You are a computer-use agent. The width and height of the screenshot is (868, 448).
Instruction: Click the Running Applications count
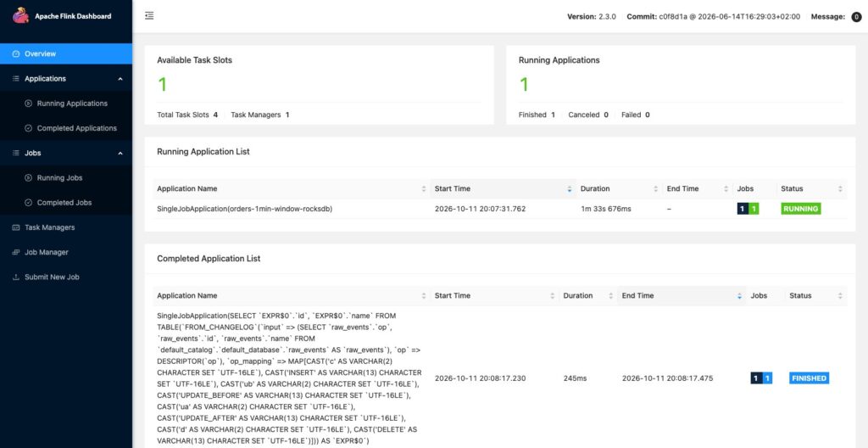coord(524,84)
